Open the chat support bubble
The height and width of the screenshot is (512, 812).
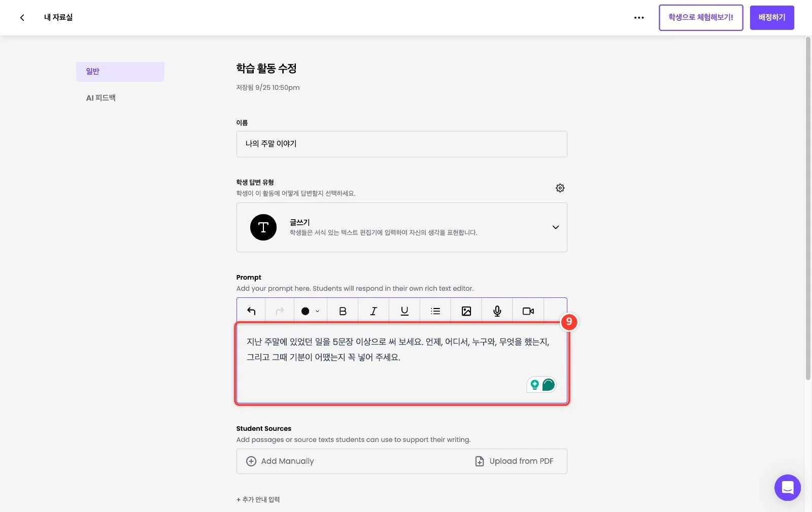pos(787,488)
